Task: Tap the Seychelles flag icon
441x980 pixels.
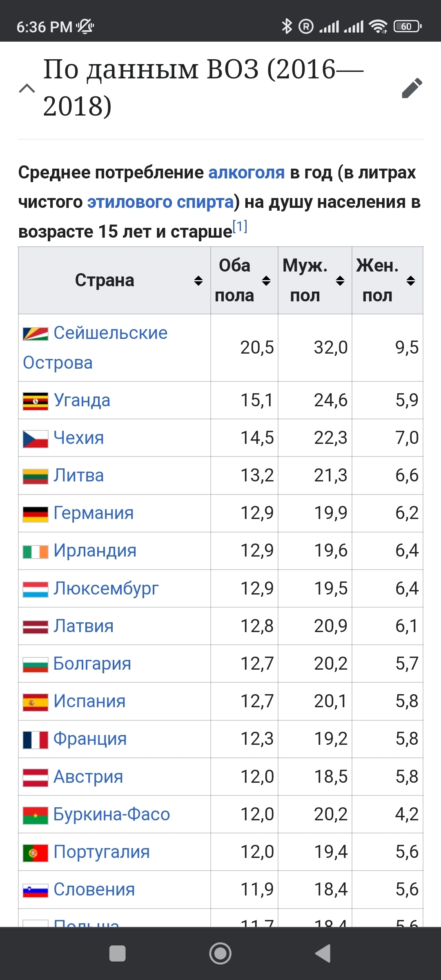Action: [36, 334]
